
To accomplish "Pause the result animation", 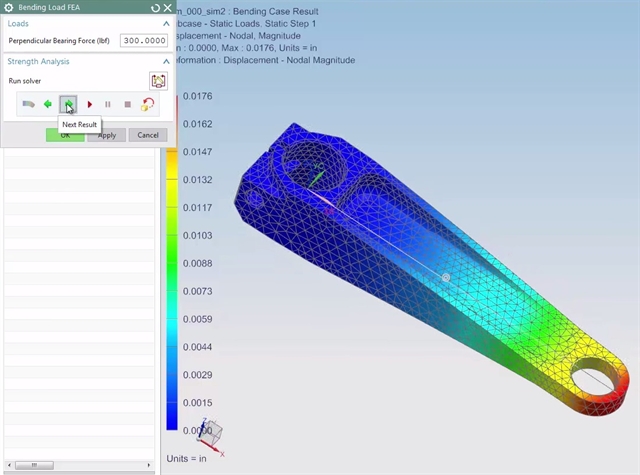I will point(108,104).
